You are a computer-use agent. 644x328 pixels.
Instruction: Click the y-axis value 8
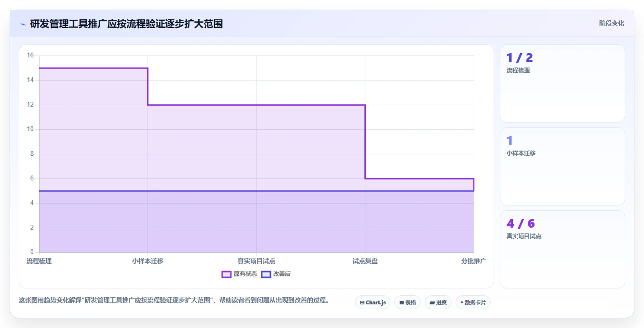coord(32,154)
